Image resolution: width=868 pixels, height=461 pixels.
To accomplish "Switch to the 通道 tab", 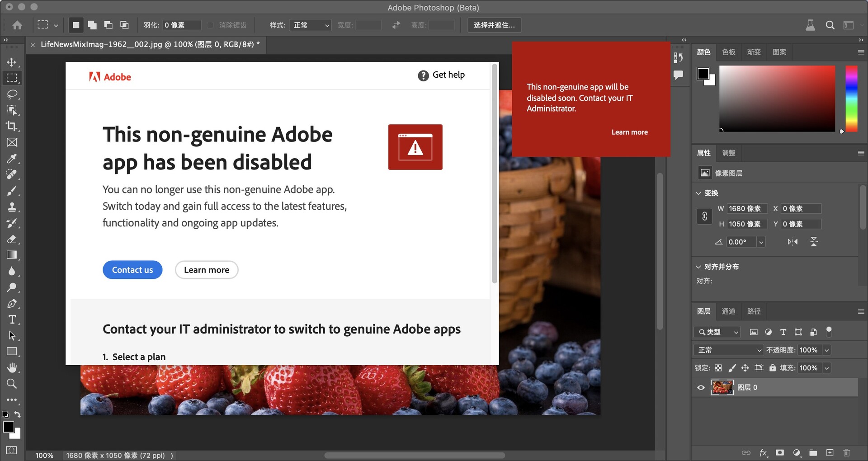I will (729, 311).
